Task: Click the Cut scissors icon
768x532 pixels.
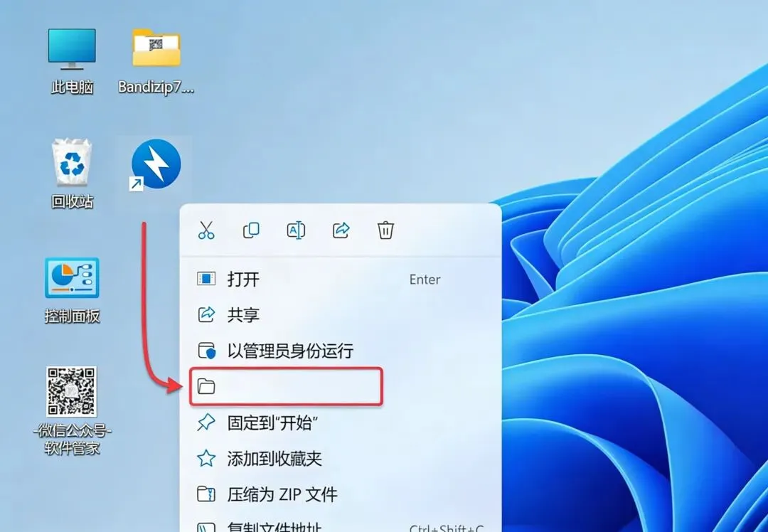Action: point(206,230)
